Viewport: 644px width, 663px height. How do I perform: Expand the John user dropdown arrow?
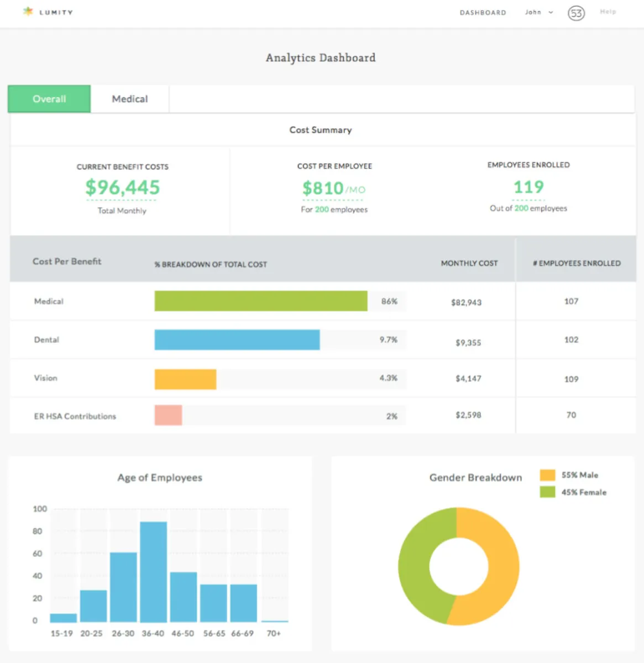(x=551, y=12)
